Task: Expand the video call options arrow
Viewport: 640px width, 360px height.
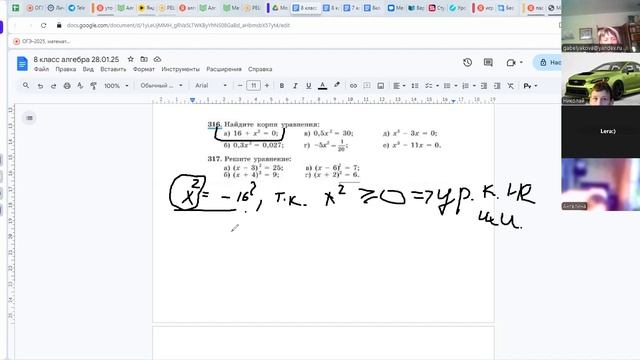Action: pos(521,62)
